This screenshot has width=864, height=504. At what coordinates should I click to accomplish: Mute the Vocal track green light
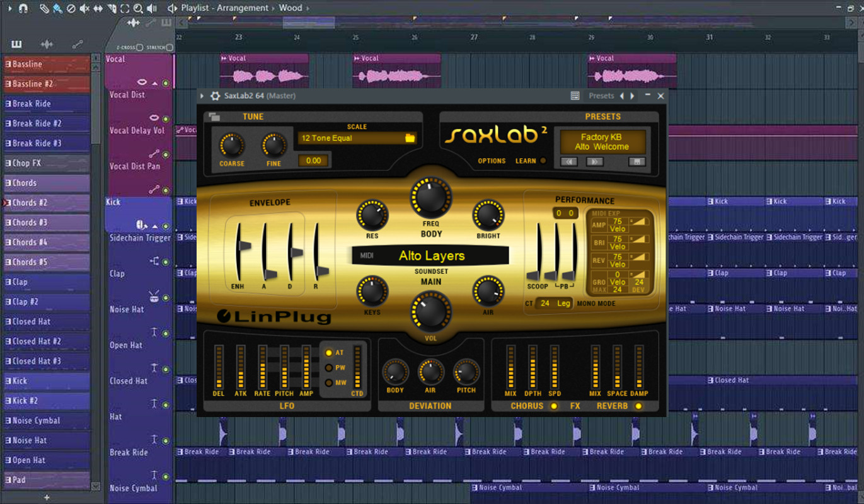coord(166,83)
